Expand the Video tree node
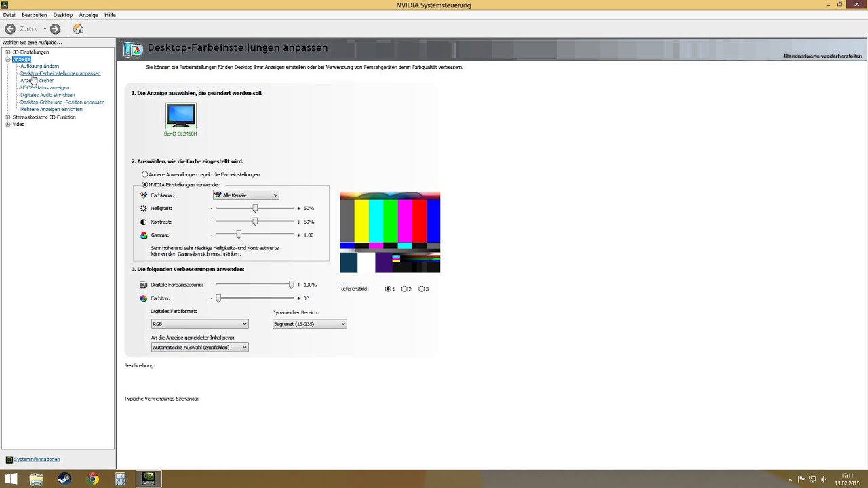868x488 pixels. [x=8, y=125]
